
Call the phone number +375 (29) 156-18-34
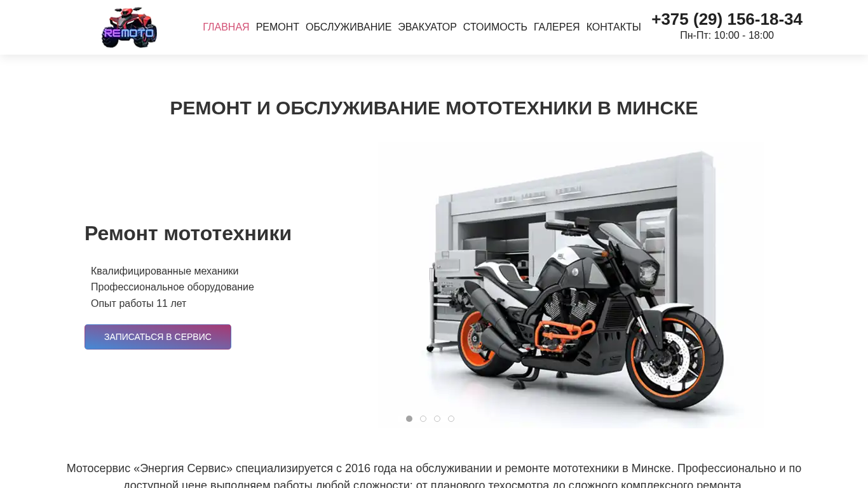[x=727, y=19]
